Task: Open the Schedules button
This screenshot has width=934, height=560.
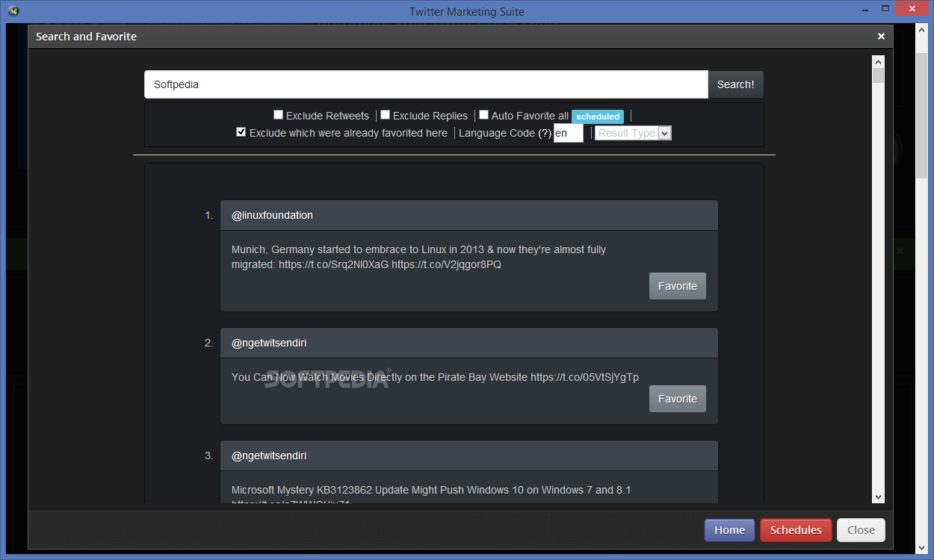Action: [796, 530]
